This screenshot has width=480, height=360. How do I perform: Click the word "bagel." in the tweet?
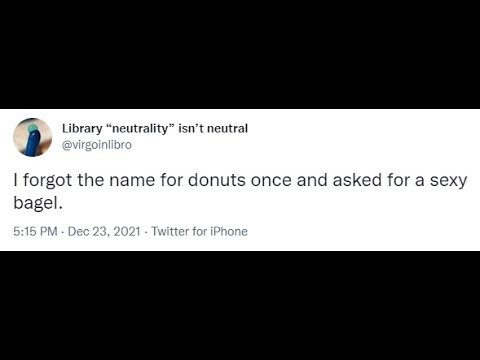pyautogui.click(x=38, y=203)
